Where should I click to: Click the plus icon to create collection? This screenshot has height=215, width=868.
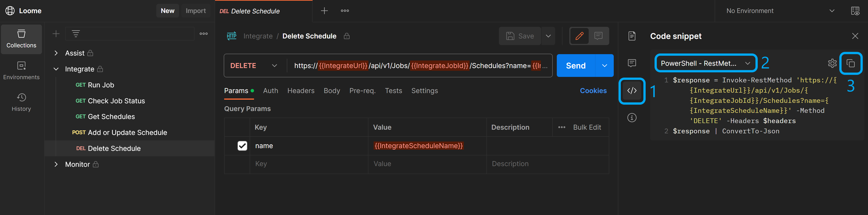tap(56, 34)
